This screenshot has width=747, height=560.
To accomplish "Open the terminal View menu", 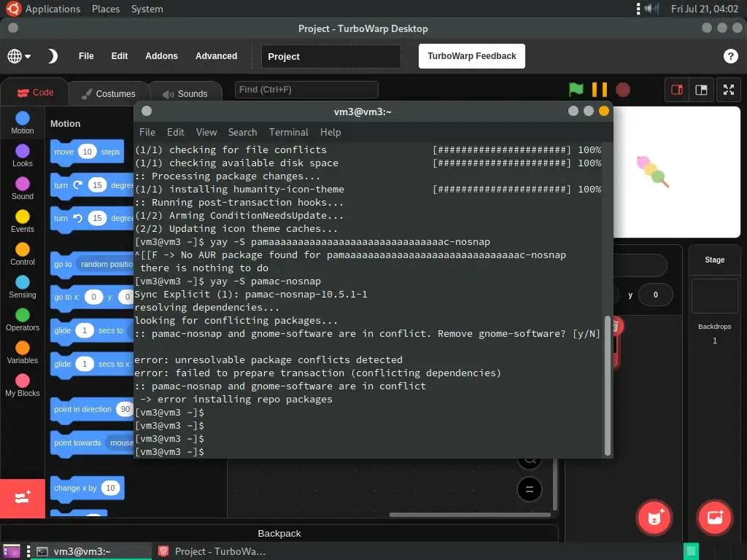I will [206, 133].
